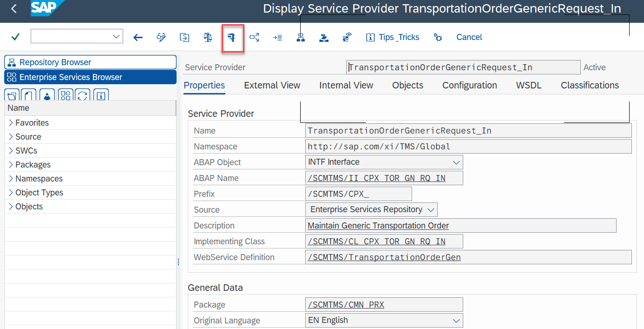Click the highlighted Test vice icon
The image size is (644, 329).
(x=233, y=37)
